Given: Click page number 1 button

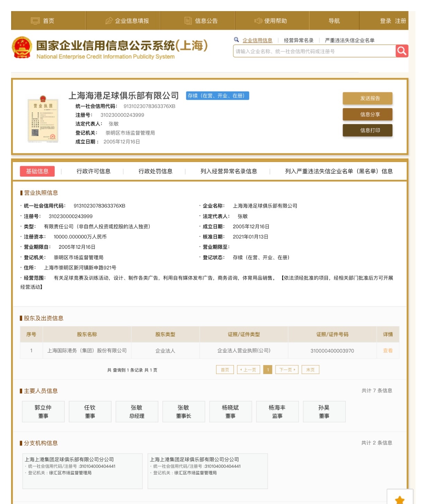Looking at the screenshot, I should [x=268, y=370].
